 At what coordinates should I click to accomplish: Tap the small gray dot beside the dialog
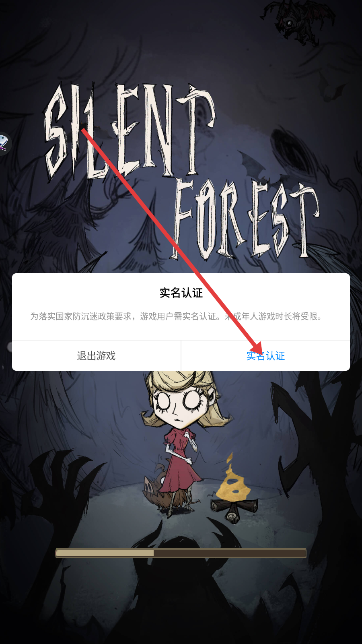pyautogui.click(x=10, y=346)
